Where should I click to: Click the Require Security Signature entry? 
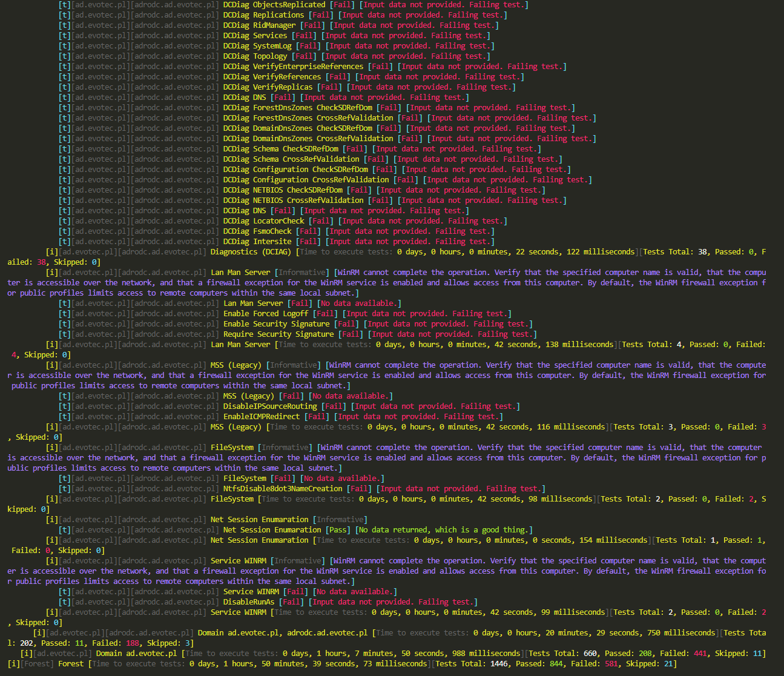pyautogui.click(x=278, y=334)
